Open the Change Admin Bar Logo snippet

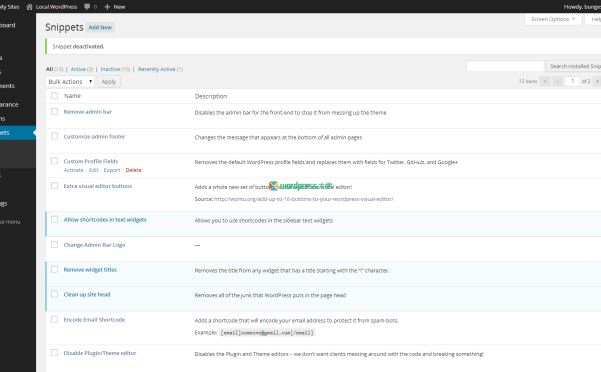click(94, 245)
